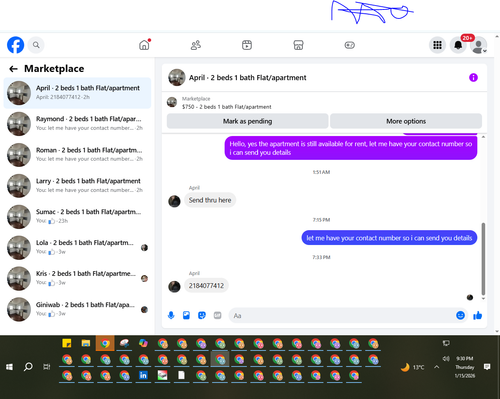Open the Reels video icon
This screenshot has height=399, width=500.
(247, 45)
